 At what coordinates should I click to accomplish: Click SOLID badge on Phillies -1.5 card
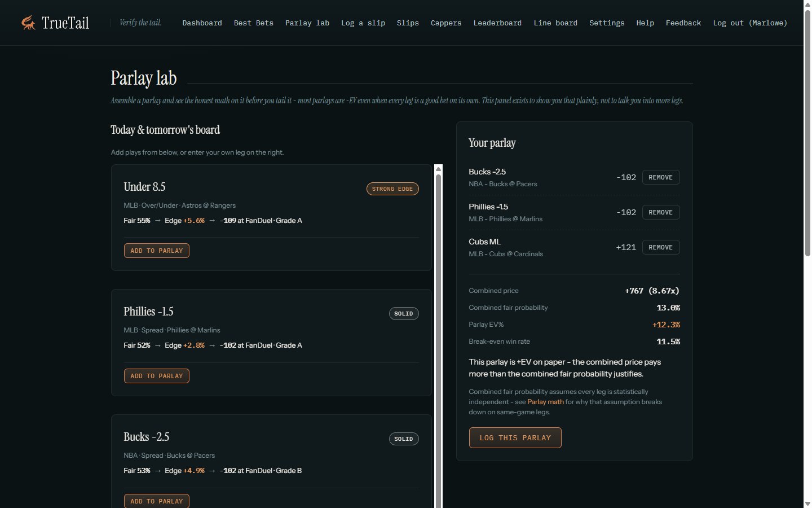pyautogui.click(x=404, y=314)
